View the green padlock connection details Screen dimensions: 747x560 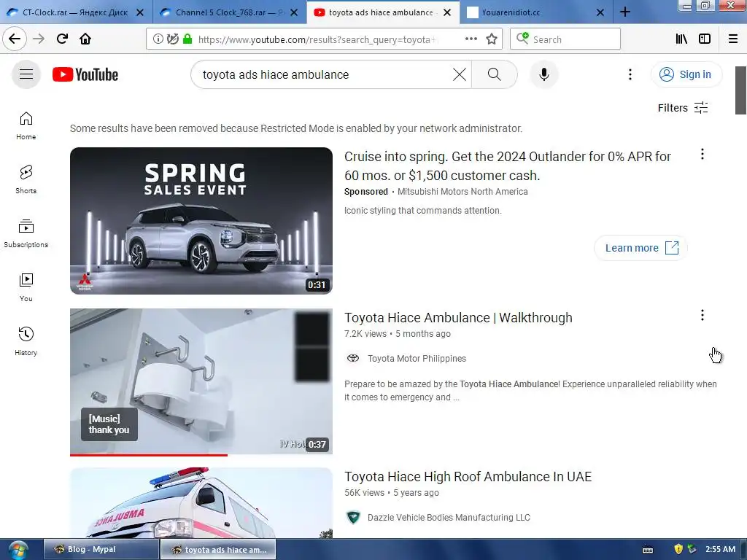pos(187,39)
